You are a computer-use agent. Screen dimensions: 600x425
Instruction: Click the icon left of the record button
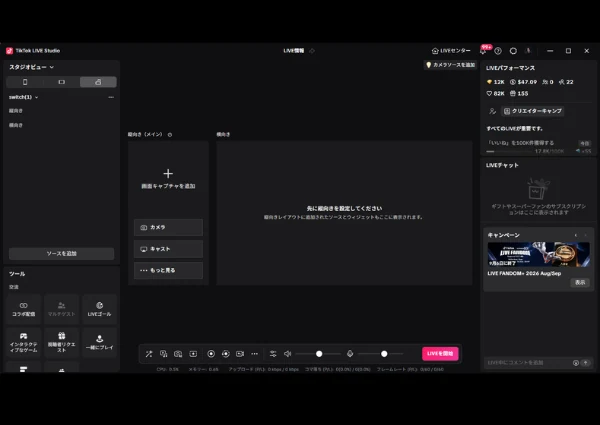(x=193, y=354)
